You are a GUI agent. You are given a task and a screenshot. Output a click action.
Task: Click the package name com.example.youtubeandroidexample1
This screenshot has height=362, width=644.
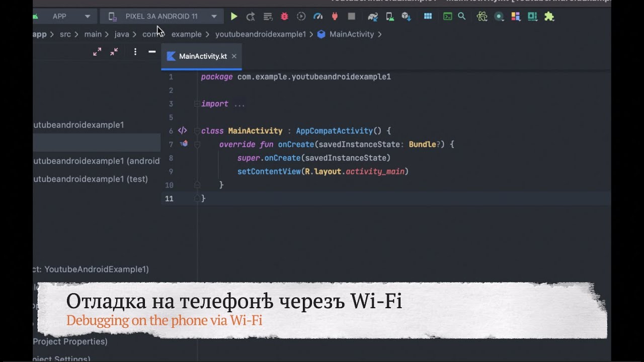click(x=314, y=77)
